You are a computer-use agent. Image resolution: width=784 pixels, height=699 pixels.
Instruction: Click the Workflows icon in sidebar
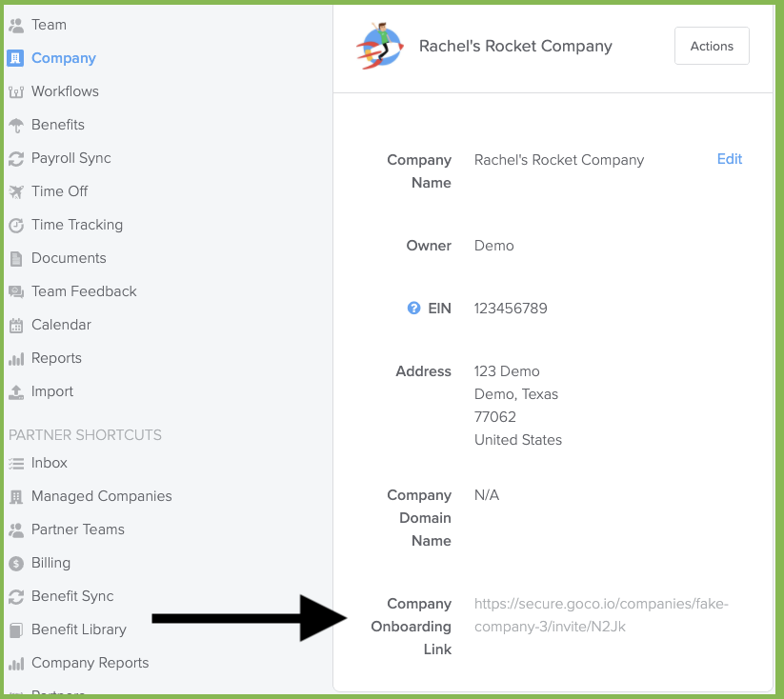(16, 92)
